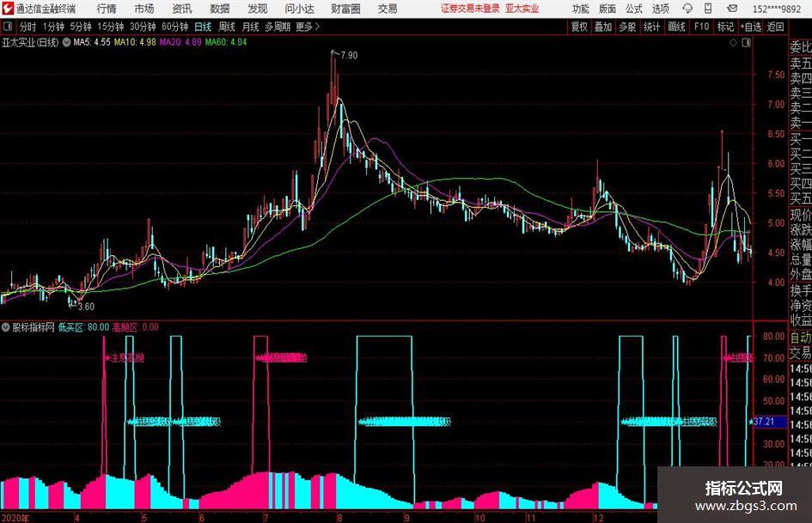The height and width of the screenshot is (523, 812).
Task: Open 多周期 multi-period view
Action: [278, 27]
